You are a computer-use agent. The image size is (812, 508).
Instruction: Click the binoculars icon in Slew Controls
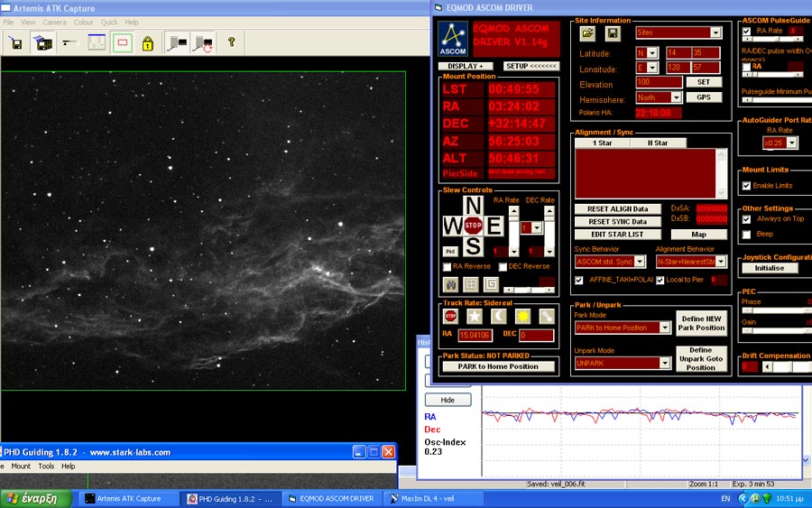pos(450,284)
